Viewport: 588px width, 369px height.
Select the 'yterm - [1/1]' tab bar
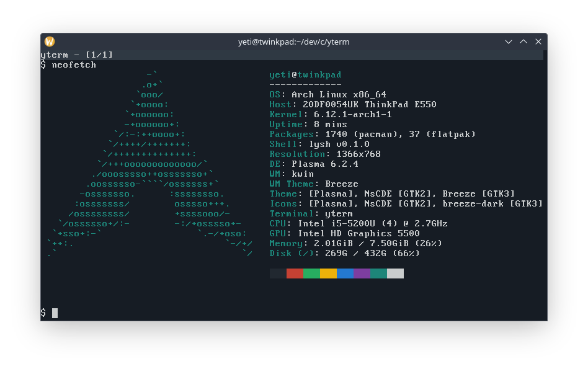(292, 55)
